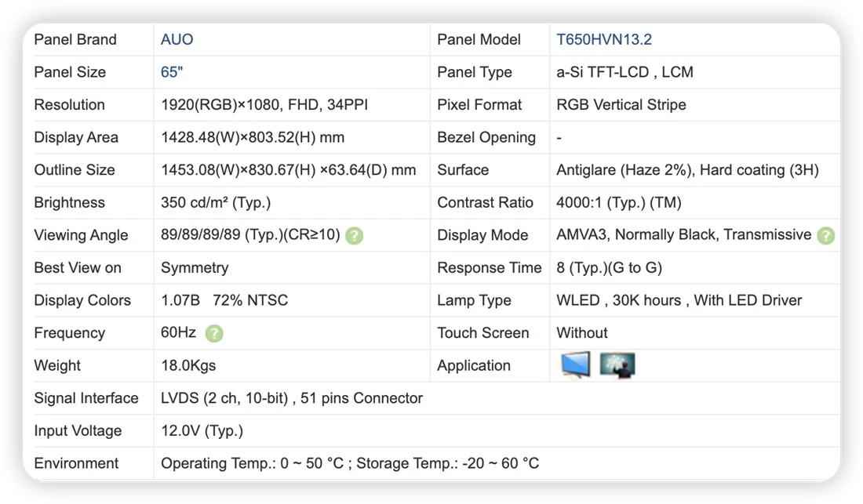Screen dimensions: 863x504
Task: Click the Contrast Ratio label
Action: point(486,202)
